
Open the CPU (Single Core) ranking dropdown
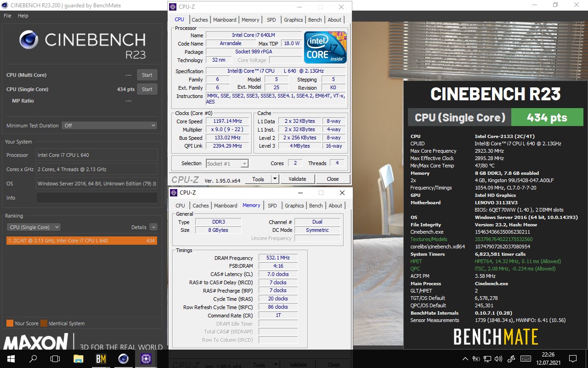click(x=34, y=227)
